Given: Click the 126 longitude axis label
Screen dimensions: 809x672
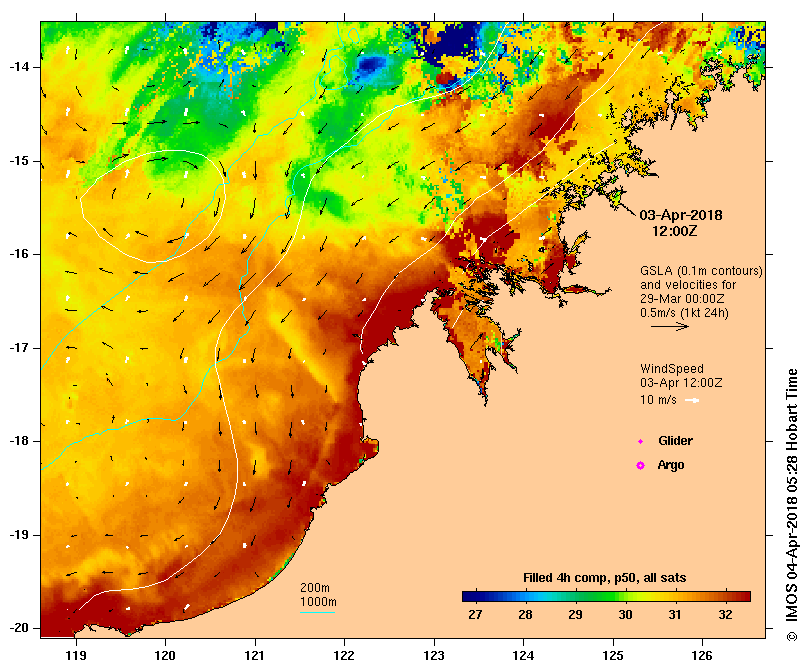Looking at the screenshot, I should 702,656.
